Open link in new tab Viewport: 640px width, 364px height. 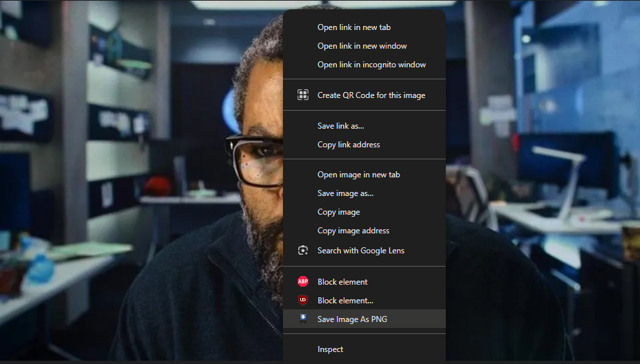(x=364, y=27)
